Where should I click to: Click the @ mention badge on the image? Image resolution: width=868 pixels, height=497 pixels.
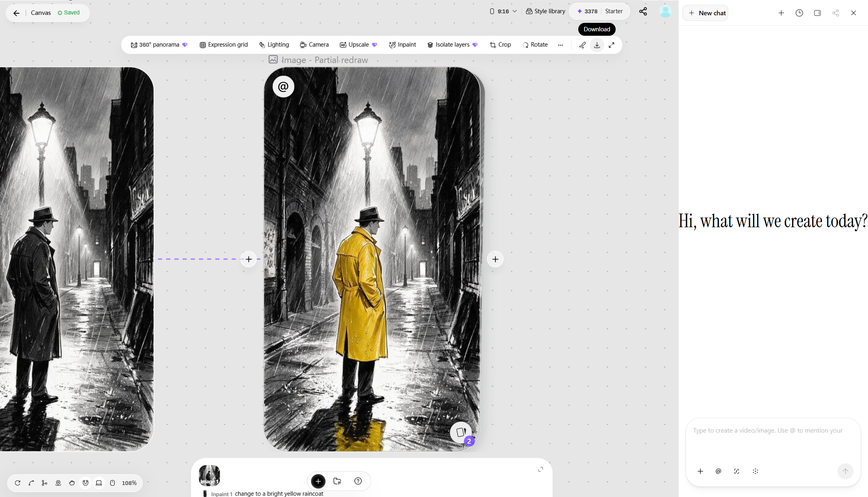pyautogui.click(x=283, y=87)
